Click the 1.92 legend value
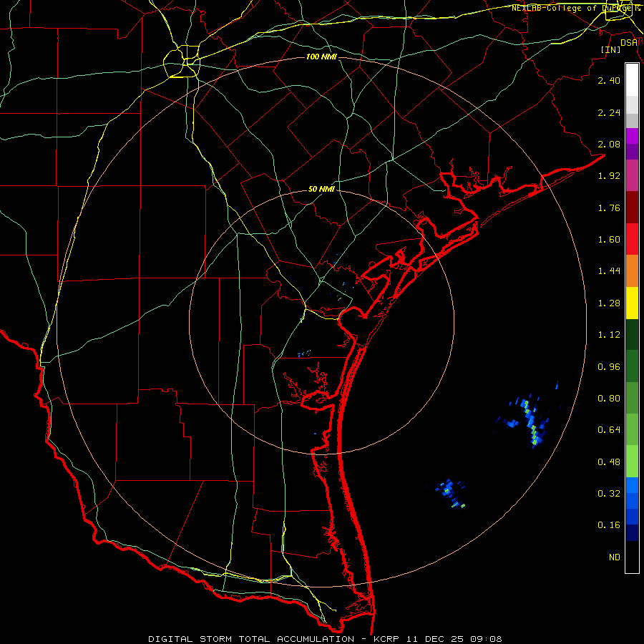The width and height of the screenshot is (644, 644). pyautogui.click(x=609, y=176)
